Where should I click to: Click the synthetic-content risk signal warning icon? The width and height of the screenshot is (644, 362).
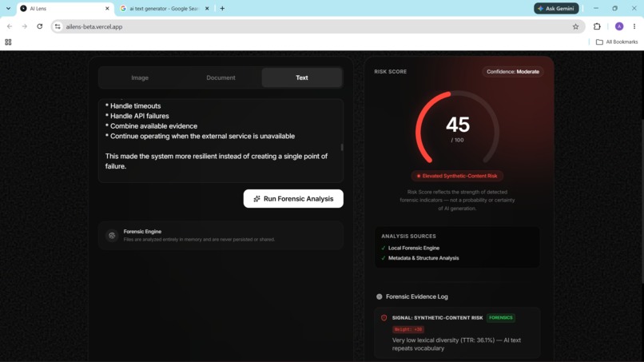384,317
